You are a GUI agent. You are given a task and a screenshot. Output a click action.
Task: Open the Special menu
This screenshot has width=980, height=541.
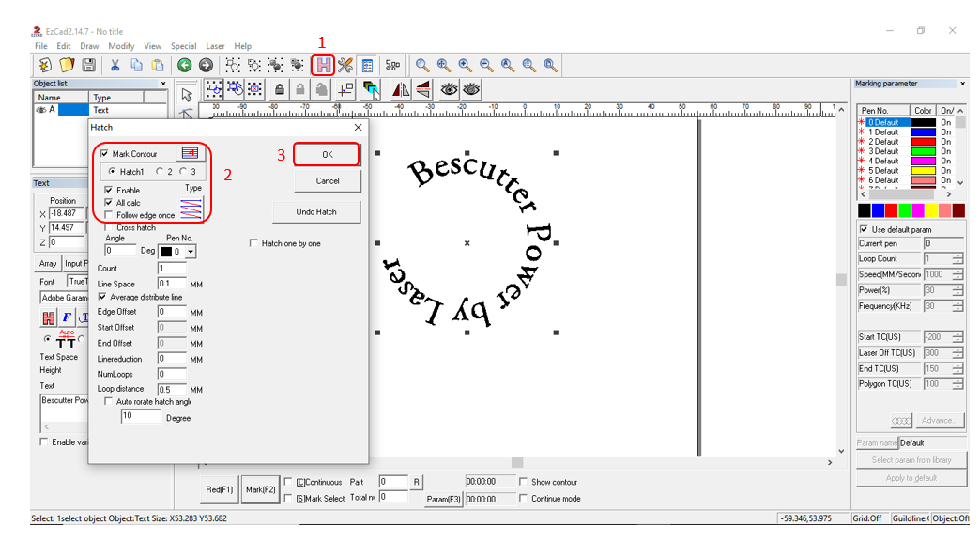click(x=183, y=46)
